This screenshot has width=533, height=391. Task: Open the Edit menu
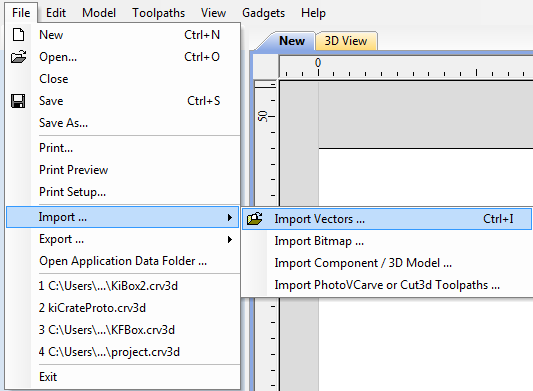56,13
